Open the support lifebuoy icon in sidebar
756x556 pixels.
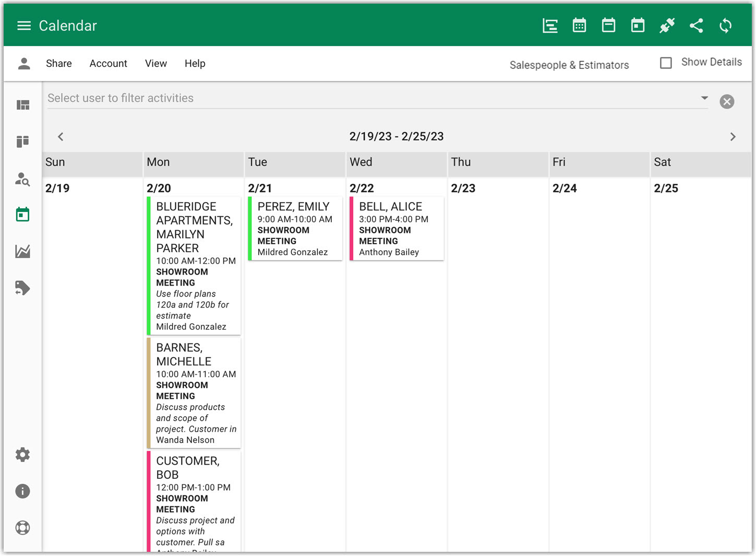coord(22,528)
